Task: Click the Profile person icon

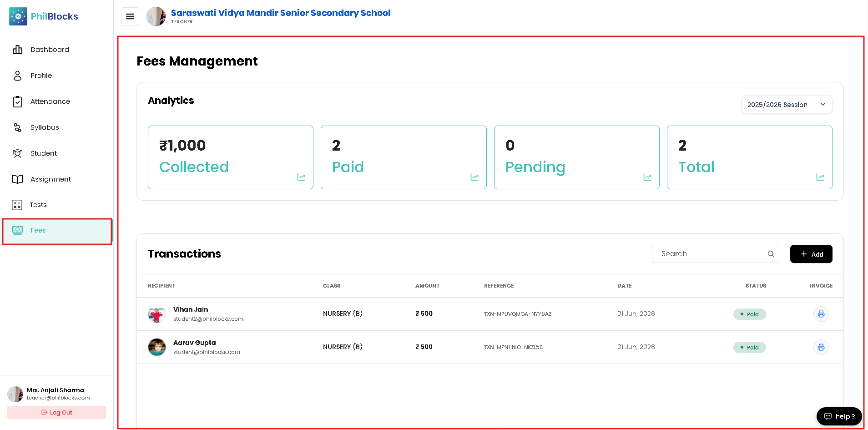Action: [x=17, y=76]
